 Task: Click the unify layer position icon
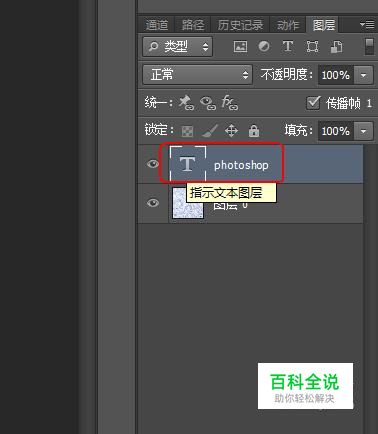coord(186,103)
